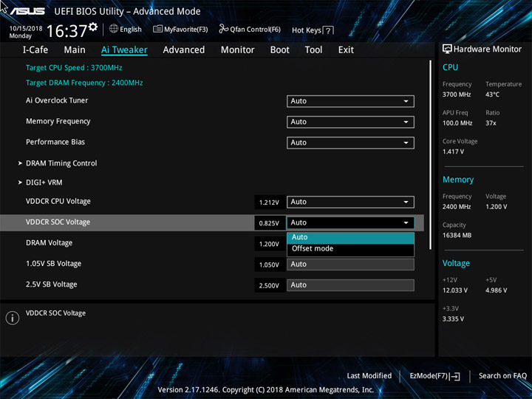Screen dimensions: 532x399
Task: Switch to the Boot tab
Action: tap(279, 50)
